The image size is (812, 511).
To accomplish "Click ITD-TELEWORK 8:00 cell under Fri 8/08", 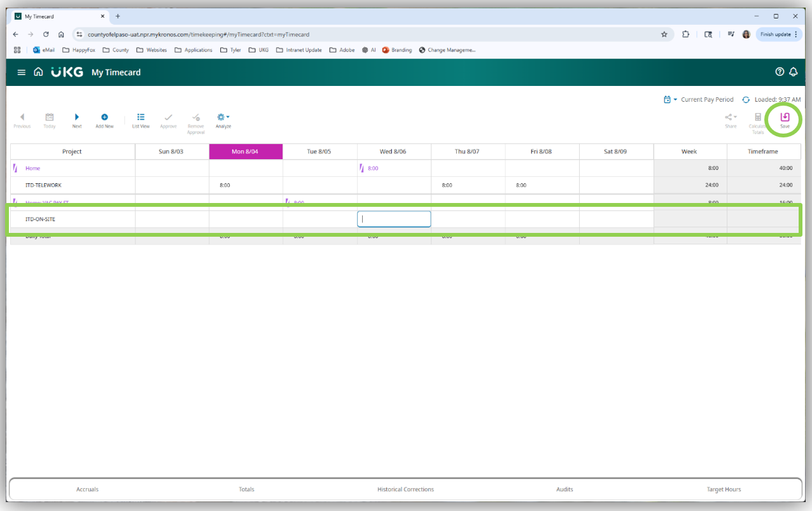I will (x=542, y=185).
